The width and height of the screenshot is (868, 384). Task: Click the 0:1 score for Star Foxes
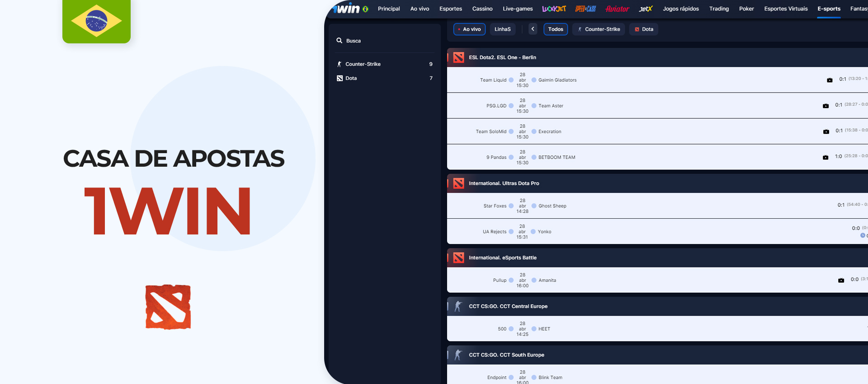pyautogui.click(x=841, y=205)
